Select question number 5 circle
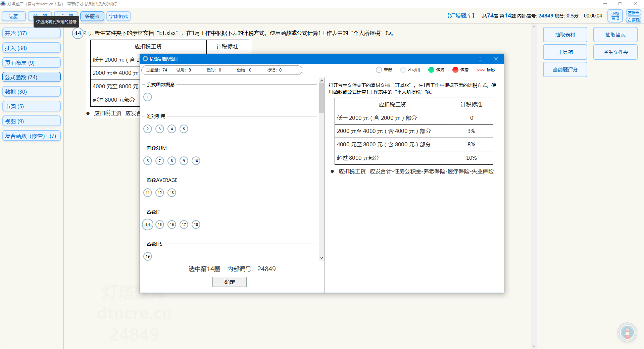This screenshot has width=644, height=349. click(184, 129)
